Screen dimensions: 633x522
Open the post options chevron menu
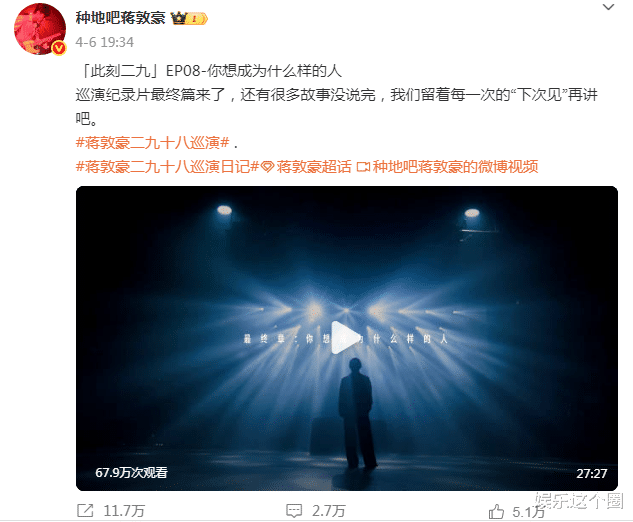(x=608, y=7)
